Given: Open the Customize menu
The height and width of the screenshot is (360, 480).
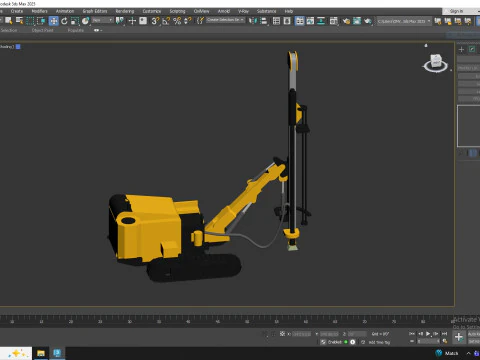Looking at the screenshot, I should pos(152,11).
